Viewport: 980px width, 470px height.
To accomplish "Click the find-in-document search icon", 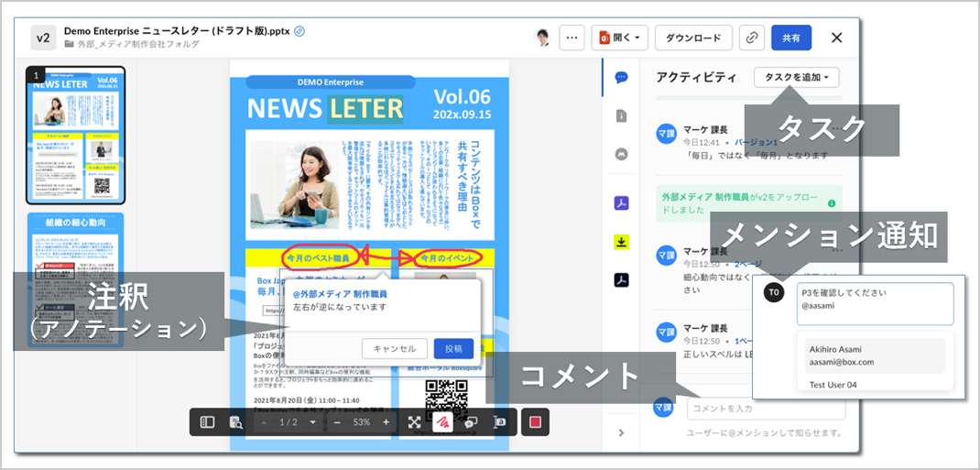I will 235,422.
